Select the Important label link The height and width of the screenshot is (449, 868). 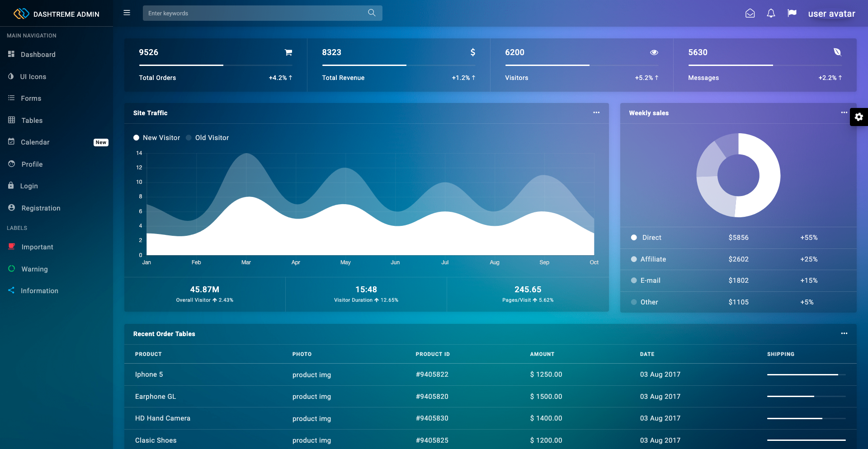click(x=37, y=247)
